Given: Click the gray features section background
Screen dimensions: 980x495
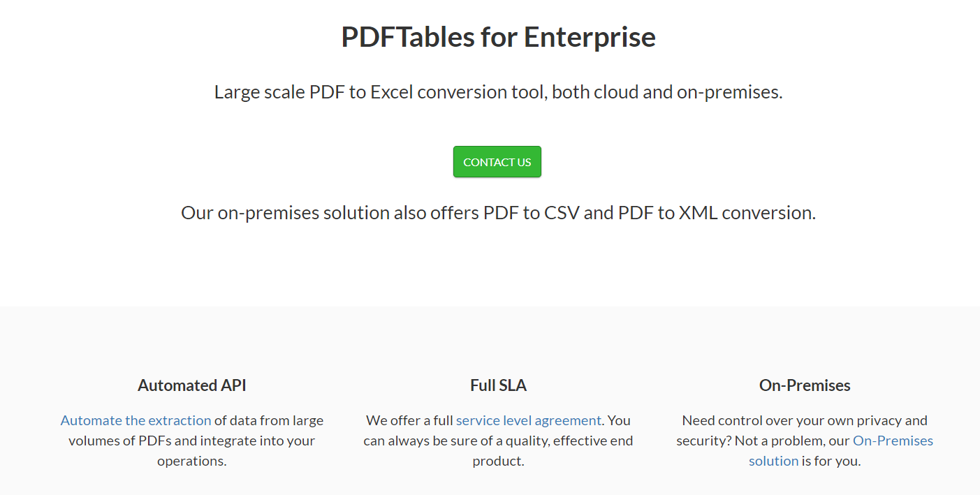Looking at the screenshot, I should click(x=489, y=335).
